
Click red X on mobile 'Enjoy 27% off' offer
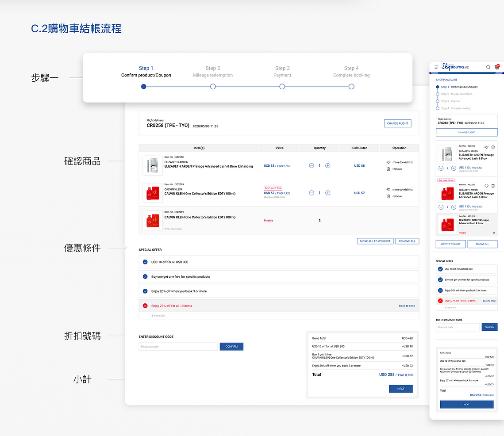pyautogui.click(x=440, y=301)
